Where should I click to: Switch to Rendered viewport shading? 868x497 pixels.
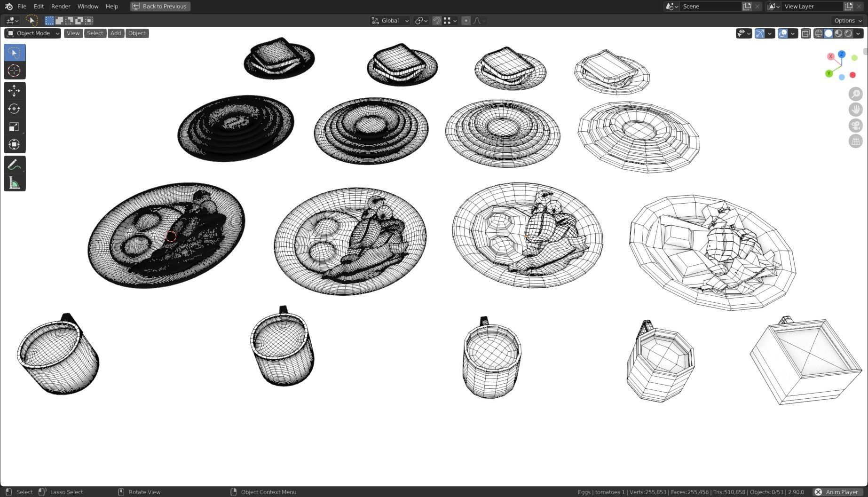coord(848,33)
